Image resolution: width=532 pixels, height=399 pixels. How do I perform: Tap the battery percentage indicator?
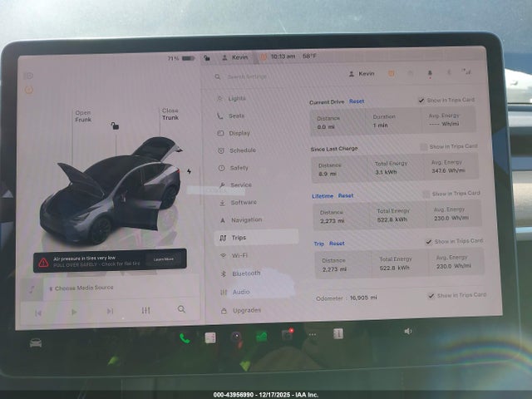click(181, 58)
